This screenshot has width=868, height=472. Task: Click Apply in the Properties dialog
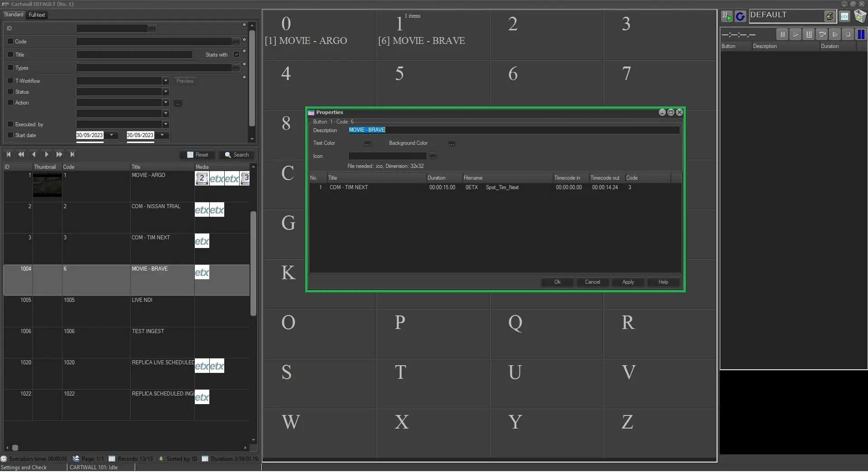(628, 282)
